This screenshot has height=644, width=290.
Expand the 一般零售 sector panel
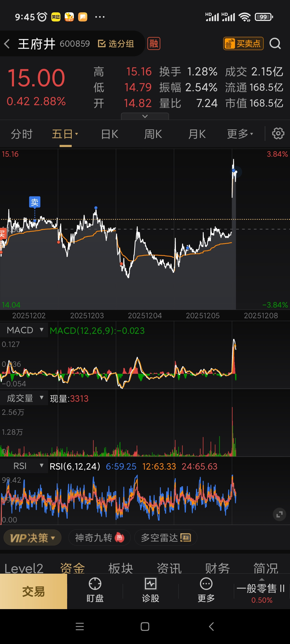(262, 591)
